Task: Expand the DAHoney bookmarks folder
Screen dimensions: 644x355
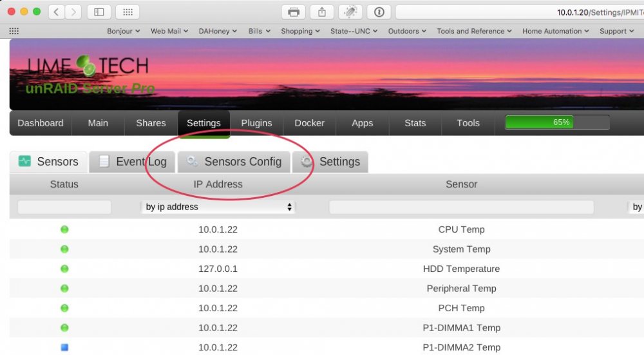Action: pos(218,31)
